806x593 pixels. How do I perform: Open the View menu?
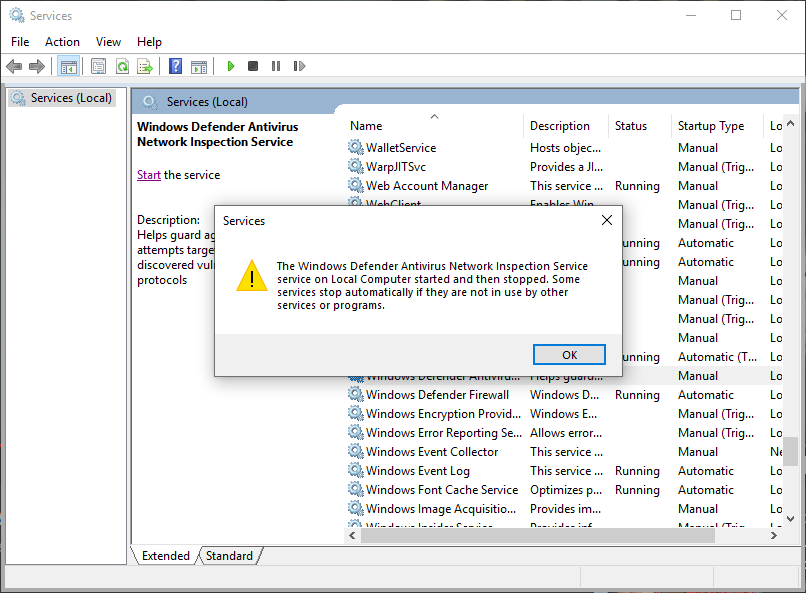108,42
